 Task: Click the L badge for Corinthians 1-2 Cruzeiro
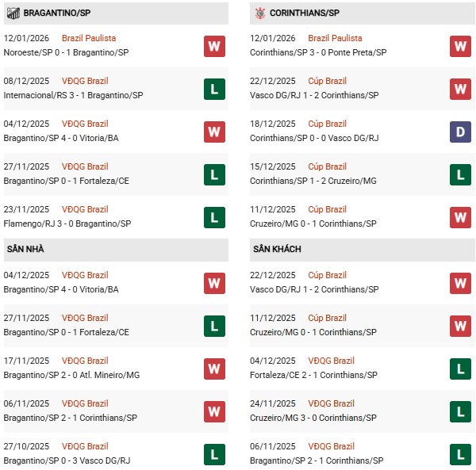coord(460,174)
